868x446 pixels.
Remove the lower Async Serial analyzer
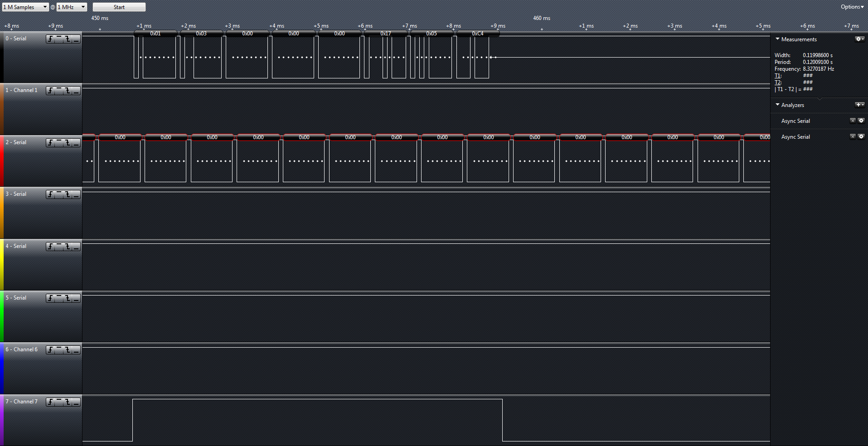[x=853, y=136]
